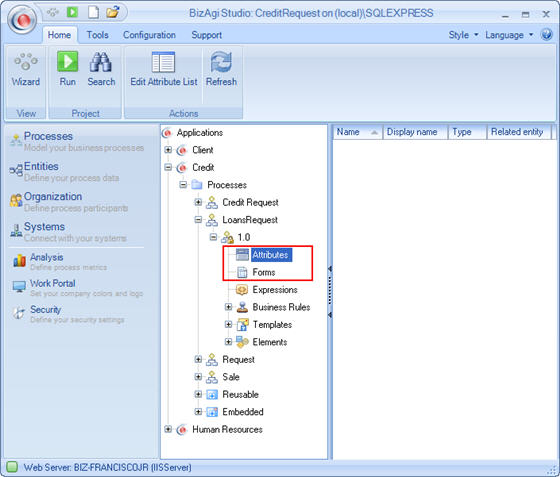The width and height of the screenshot is (560, 477).
Task: Open the help globe icon
Action: [547, 35]
